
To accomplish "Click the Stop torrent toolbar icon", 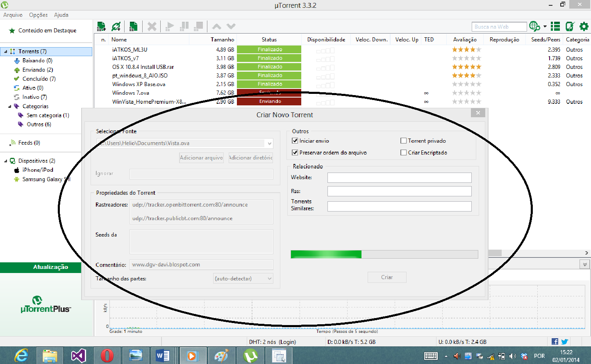I will [x=199, y=26].
